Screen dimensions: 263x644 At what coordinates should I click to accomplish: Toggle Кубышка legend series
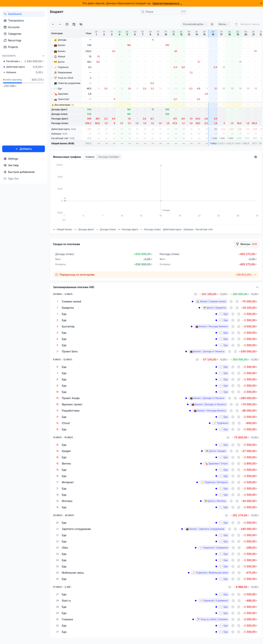tap(188, 229)
